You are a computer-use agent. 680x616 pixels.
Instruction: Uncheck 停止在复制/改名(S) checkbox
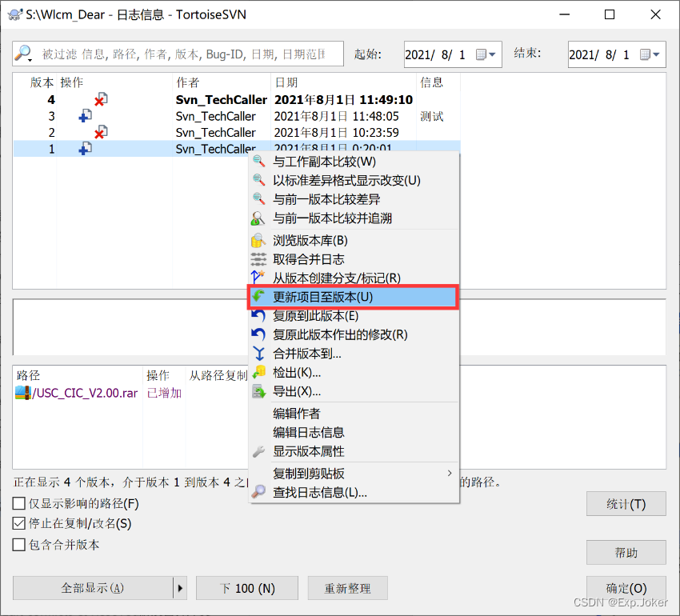18,523
